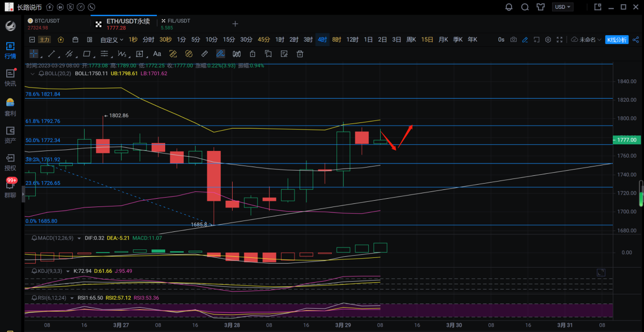644x332 pixels.
Task: Select the crosshair cursor tool
Action: point(34,54)
